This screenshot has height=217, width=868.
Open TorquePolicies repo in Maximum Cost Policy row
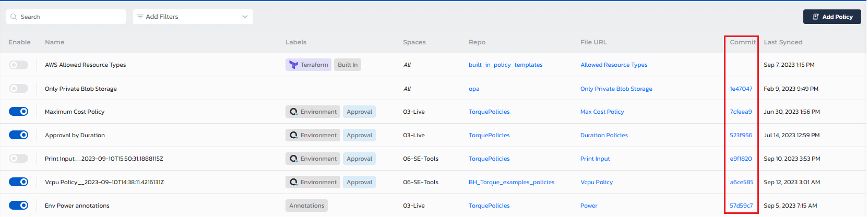point(489,112)
